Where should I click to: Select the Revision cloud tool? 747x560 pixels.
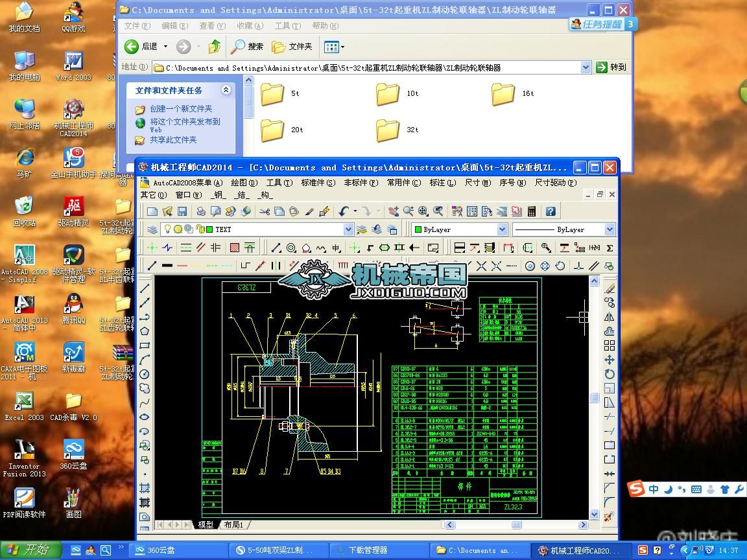coord(145,389)
